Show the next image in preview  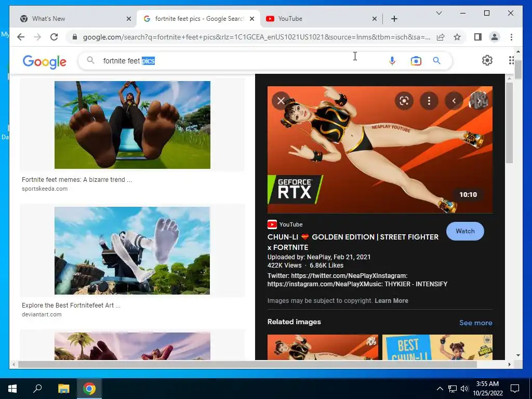pyautogui.click(x=478, y=101)
